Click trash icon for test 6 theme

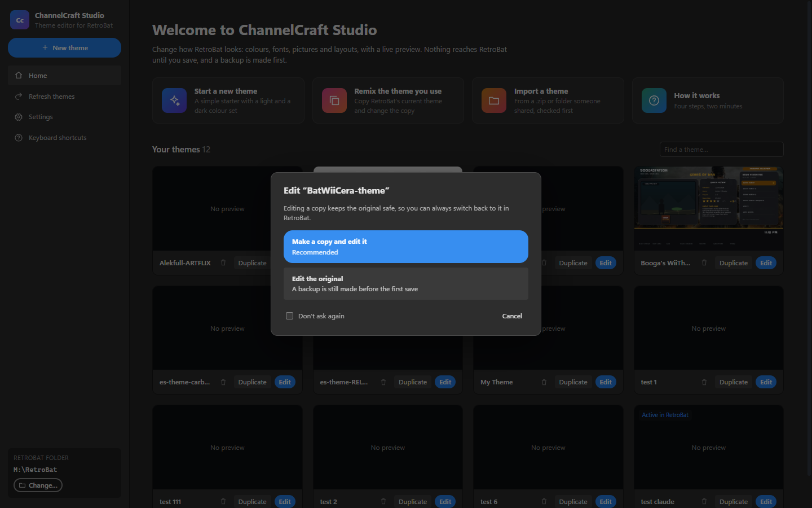coord(544,502)
